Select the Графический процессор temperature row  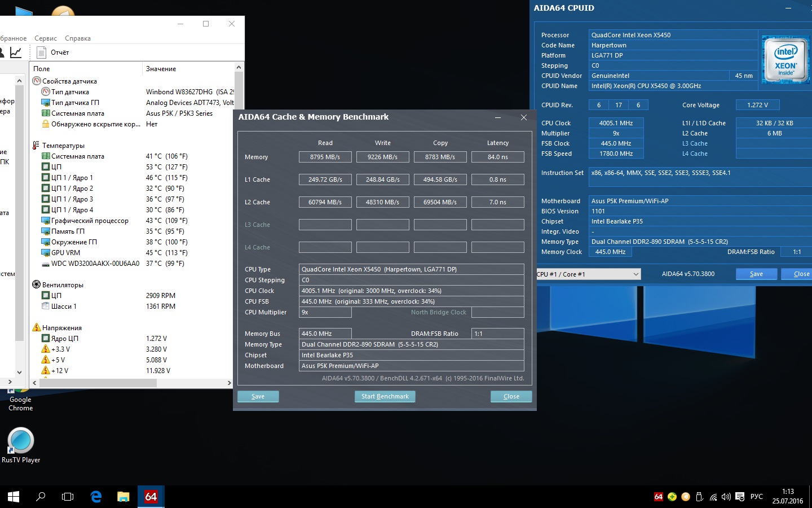pos(131,220)
